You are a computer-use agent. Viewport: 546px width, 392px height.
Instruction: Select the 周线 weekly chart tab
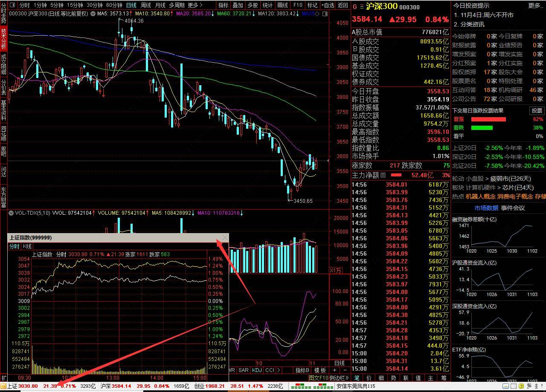coord(146,5)
